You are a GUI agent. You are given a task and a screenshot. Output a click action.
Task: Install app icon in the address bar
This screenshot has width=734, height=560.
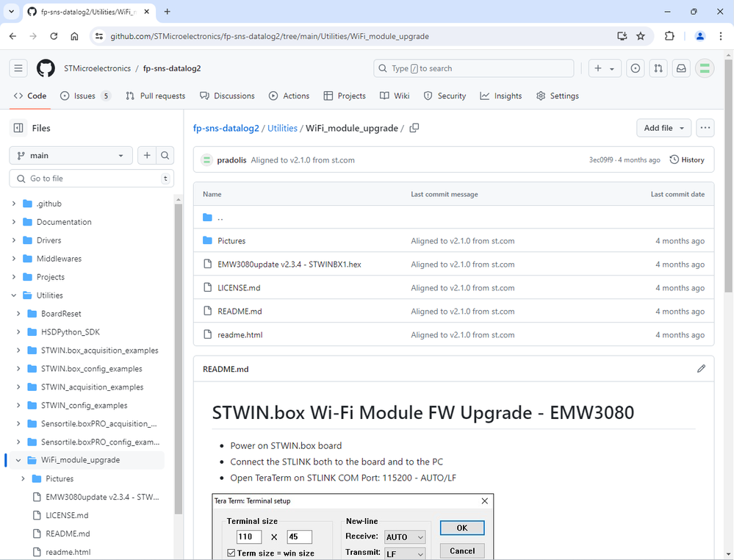(x=622, y=36)
